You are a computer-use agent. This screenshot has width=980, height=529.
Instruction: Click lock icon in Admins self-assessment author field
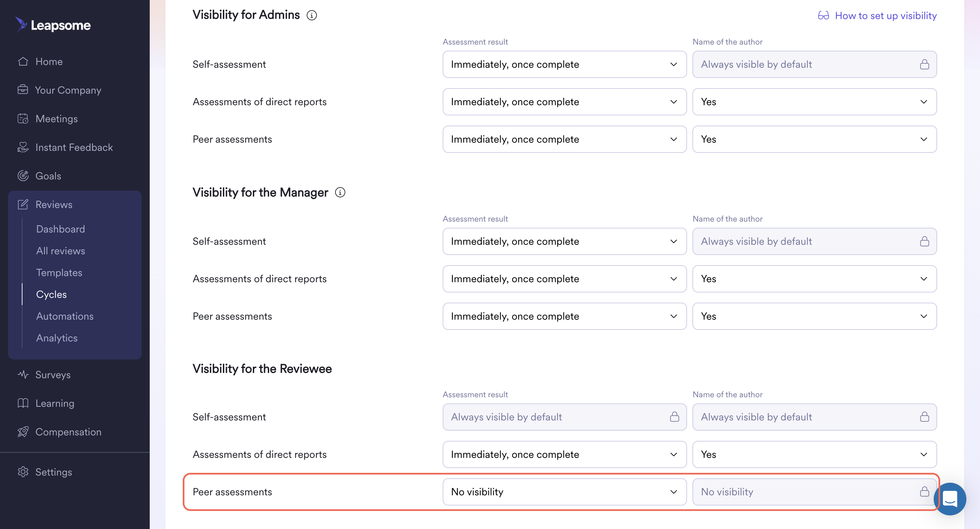tap(925, 64)
